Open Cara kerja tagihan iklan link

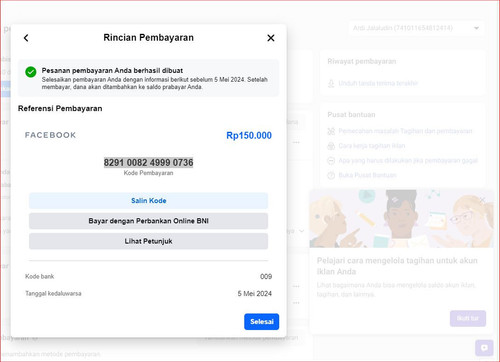(372, 146)
